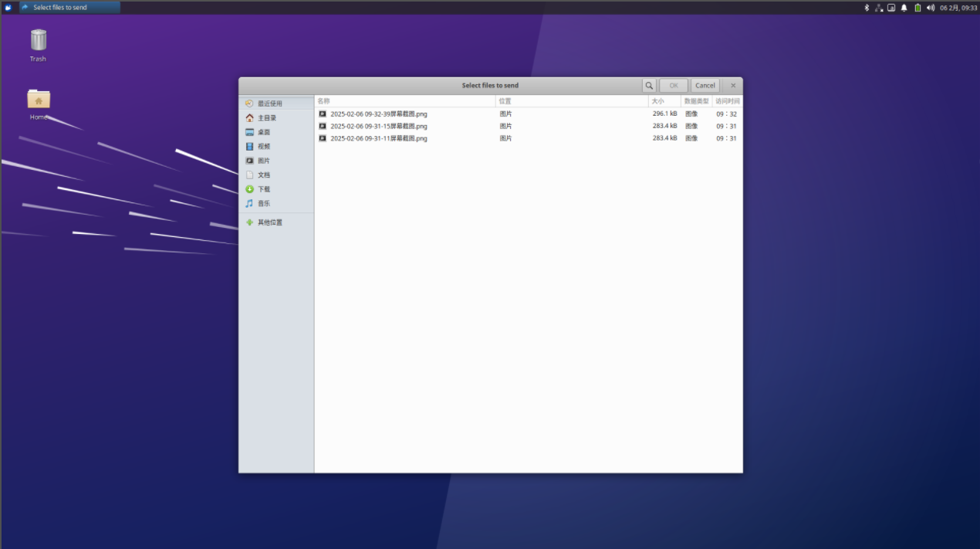Sort files by Size (大小) column header
The image size is (980, 549).
pos(665,101)
